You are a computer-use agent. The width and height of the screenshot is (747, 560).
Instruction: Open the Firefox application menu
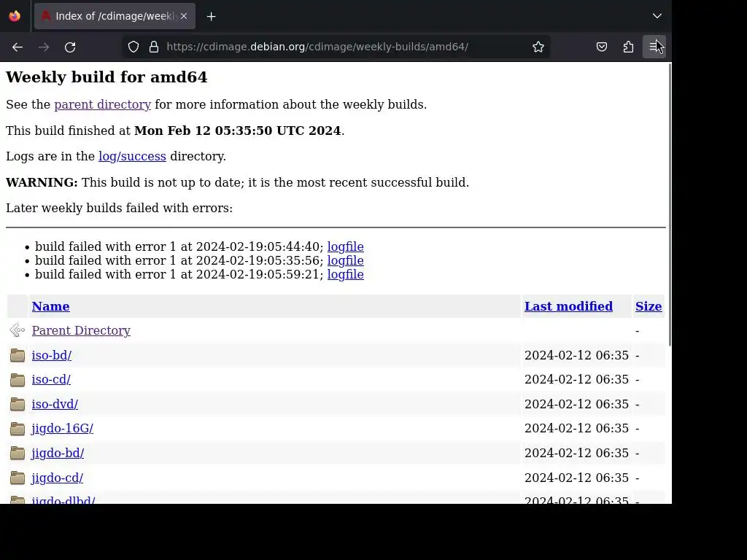click(x=654, y=47)
